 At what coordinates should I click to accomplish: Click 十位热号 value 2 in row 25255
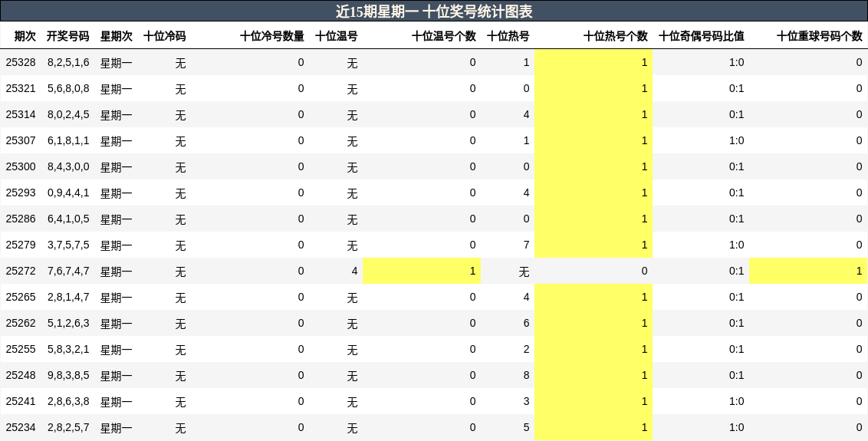[x=526, y=349]
